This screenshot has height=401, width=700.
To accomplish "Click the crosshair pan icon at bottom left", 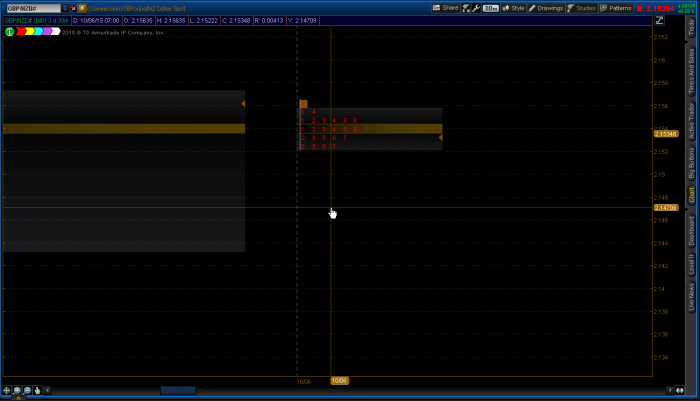I will click(x=7, y=390).
